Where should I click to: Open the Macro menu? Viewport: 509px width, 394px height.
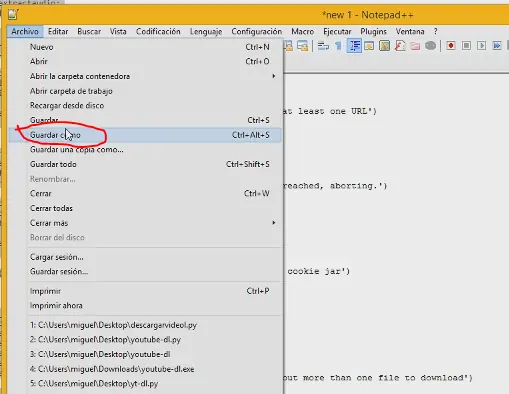(x=303, y=32)
